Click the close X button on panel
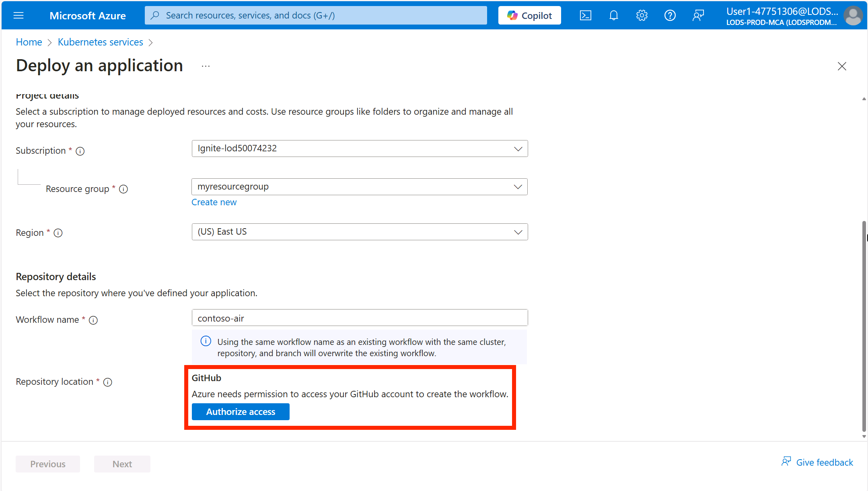 click(842, 66)
